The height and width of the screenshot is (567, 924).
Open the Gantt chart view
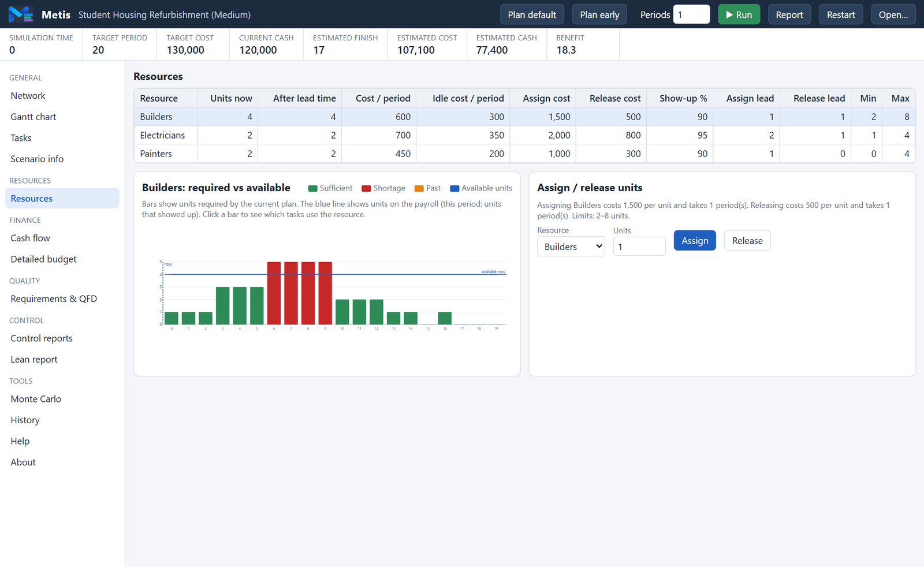click(x=62, y=117)
